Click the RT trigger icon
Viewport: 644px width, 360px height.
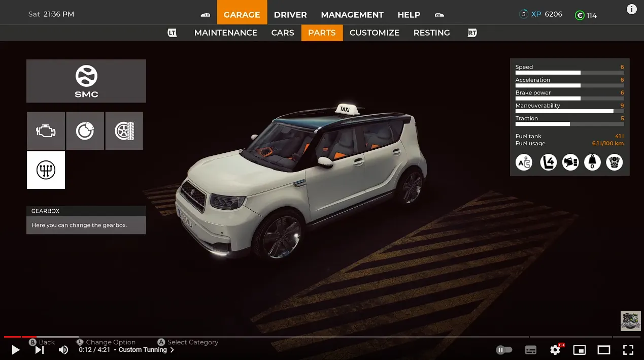click(472, 33)
